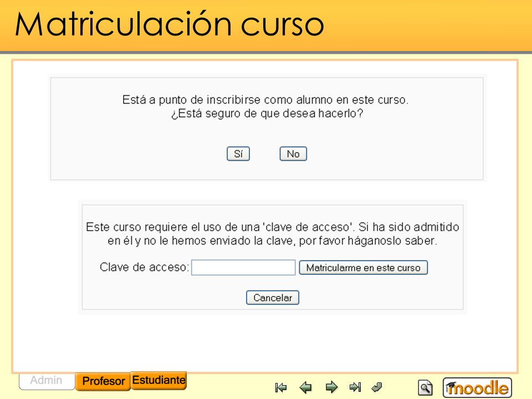Click the 'Este curso requiere el uso' text
This screenshot has width=532, height=399.
click(273, 234)
